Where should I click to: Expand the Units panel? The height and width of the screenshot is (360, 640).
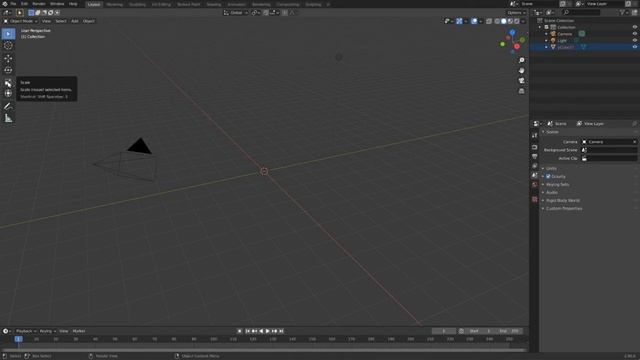point(551,169)
